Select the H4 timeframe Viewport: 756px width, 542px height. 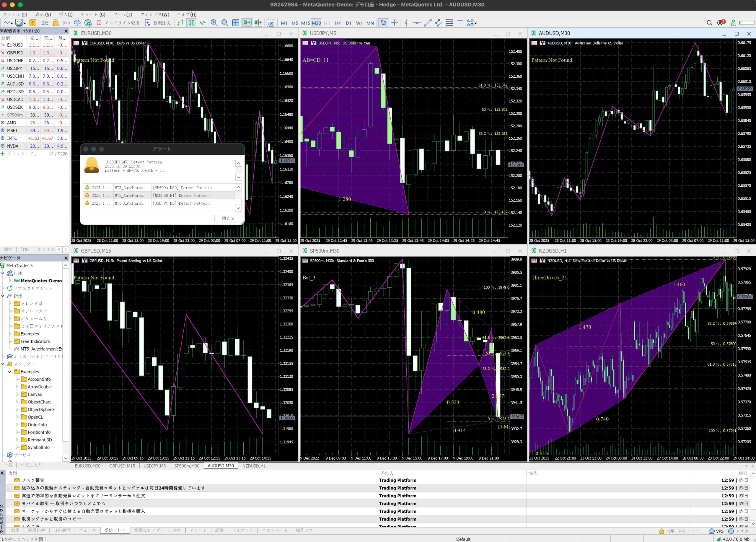click(338, 23)
